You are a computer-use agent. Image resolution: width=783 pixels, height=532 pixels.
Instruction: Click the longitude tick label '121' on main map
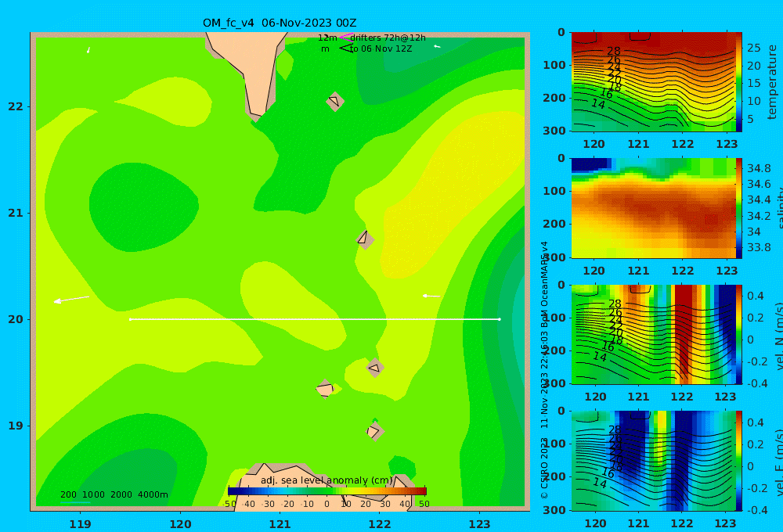click(x=280, y=524)
